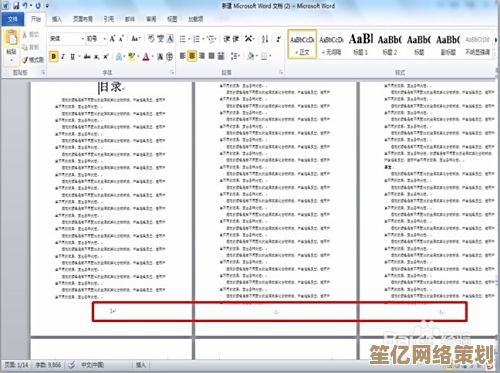
Task: Open the phonetic guide icon
Action: tap(161, 39)
